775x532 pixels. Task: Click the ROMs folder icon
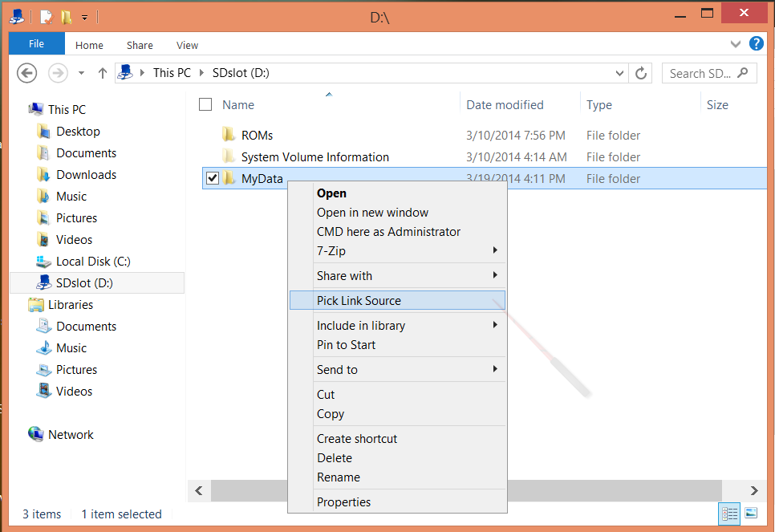point(228,135)
